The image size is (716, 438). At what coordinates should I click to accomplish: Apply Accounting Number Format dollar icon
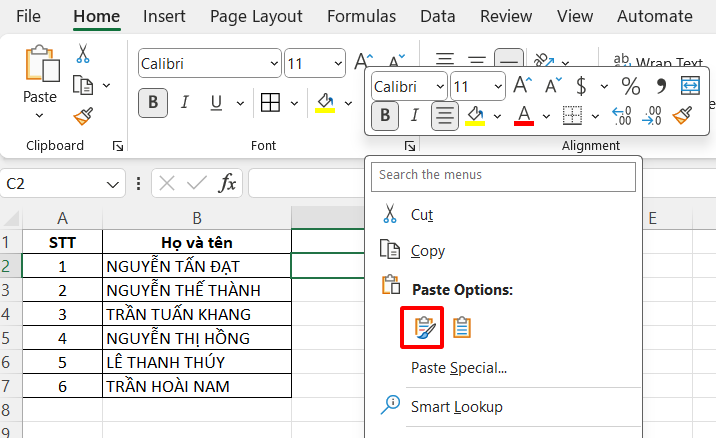(x=581, y=85)
